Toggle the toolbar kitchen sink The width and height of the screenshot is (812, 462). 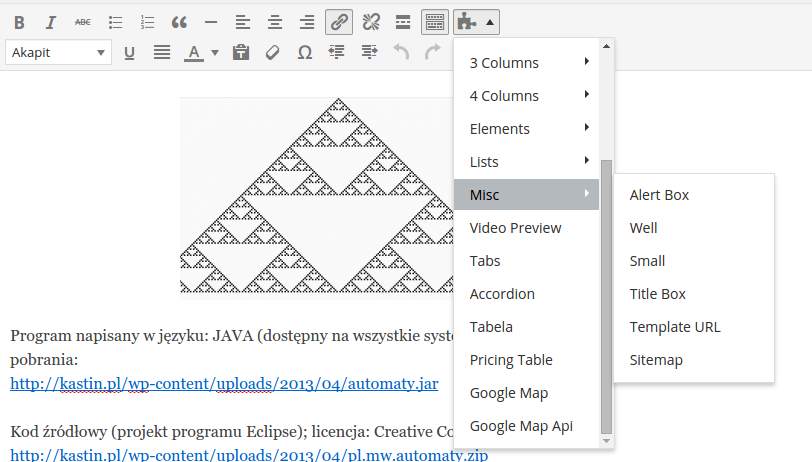coord(435,22)
